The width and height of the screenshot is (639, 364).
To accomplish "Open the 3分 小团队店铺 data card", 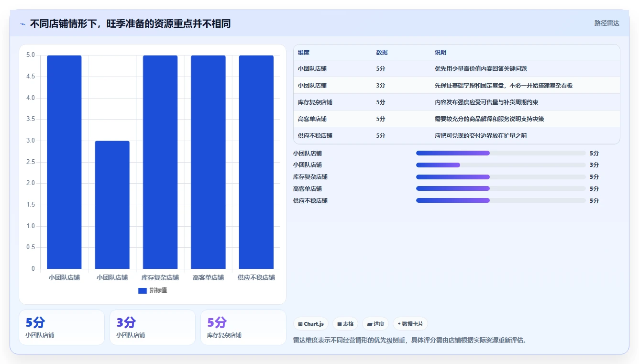I will [153, 327].
